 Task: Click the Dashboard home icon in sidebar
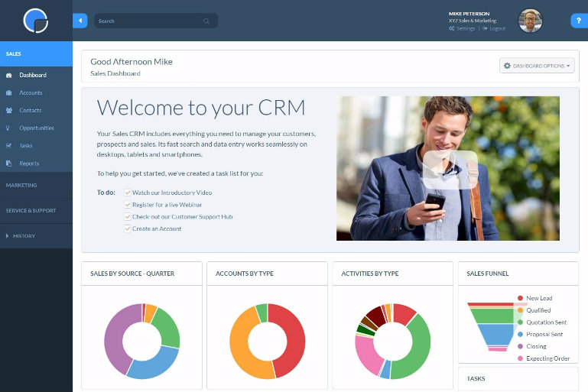click(x=8, y=75)
